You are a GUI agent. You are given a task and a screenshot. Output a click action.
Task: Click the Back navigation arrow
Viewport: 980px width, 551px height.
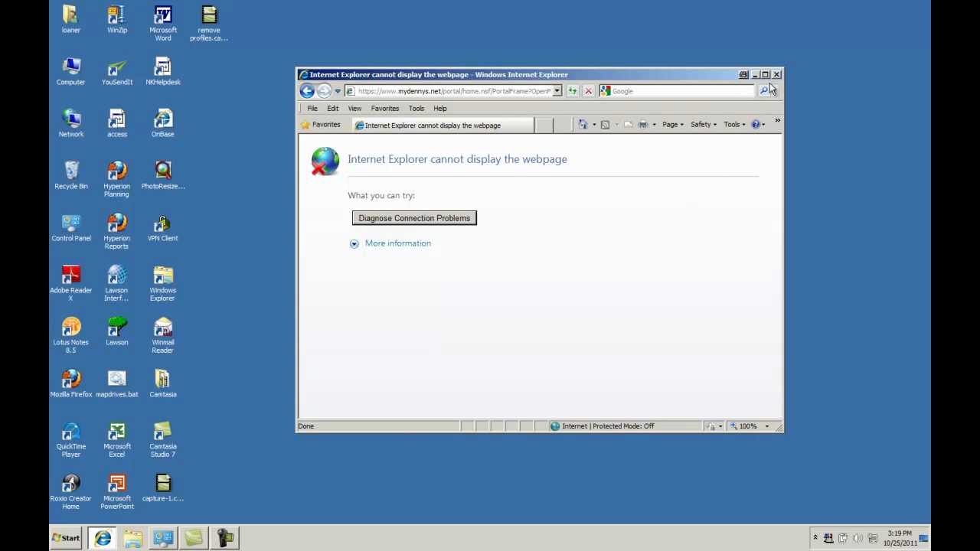307,91
